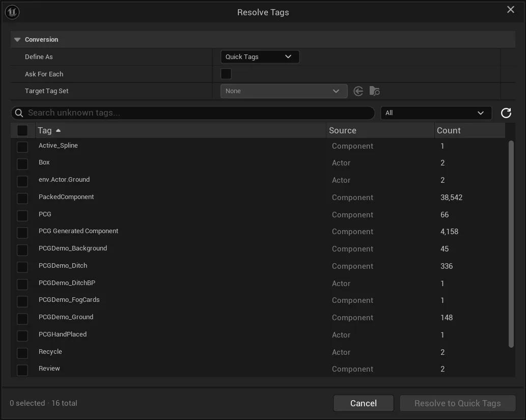
Task: Click the 66 count value
Action: pos(445,215)
